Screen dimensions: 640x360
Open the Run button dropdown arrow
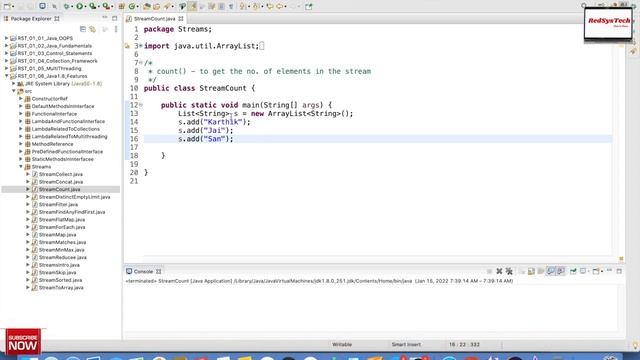pyautogui.click(x=86, y=7)
